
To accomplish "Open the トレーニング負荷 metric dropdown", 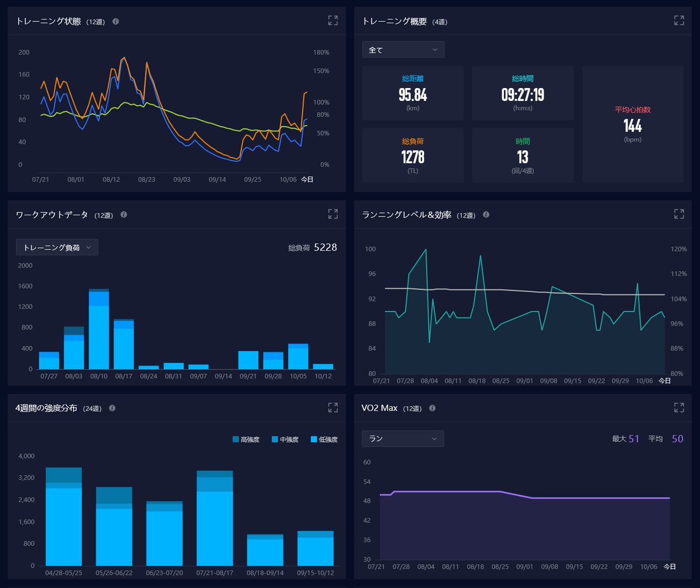I will [x=57, y=247].
